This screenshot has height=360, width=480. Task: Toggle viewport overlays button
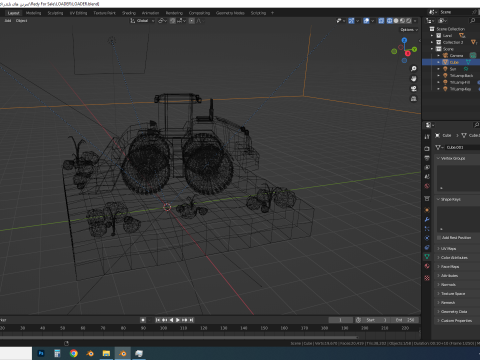(x=366, y=21)
